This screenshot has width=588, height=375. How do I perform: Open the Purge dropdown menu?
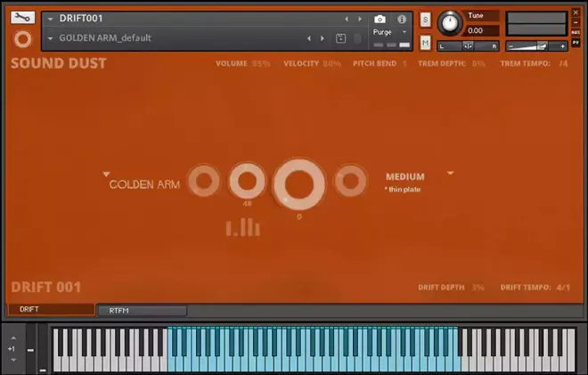pos(404,32)
